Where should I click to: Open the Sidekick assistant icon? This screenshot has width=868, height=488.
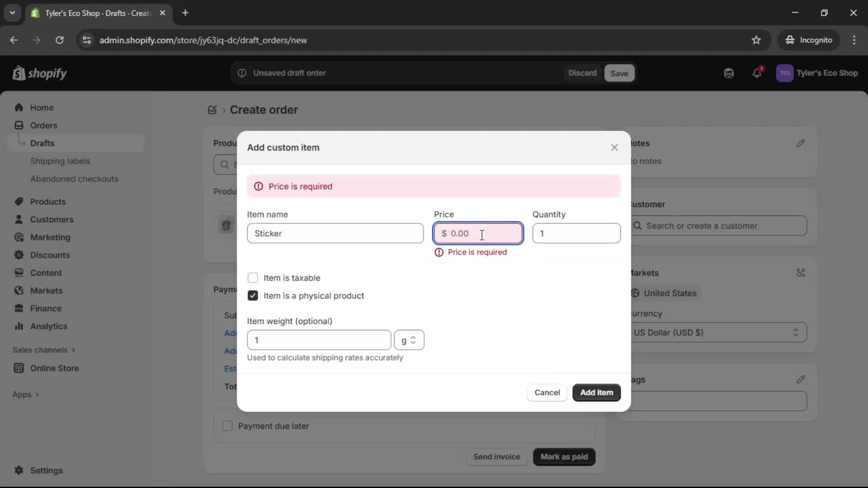[x=729, y=73]
